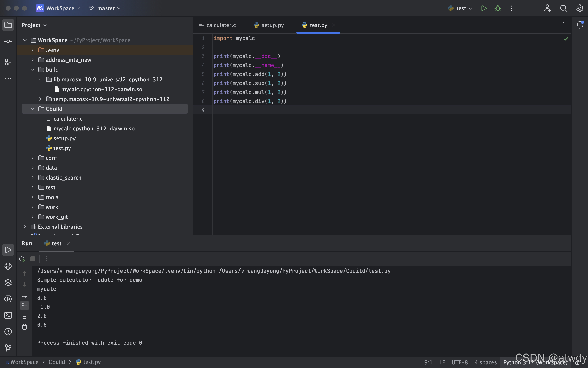This screenshot has height=368, width=588.
Task: Change the LF line separator in status bar
Action: click(442, 362)
